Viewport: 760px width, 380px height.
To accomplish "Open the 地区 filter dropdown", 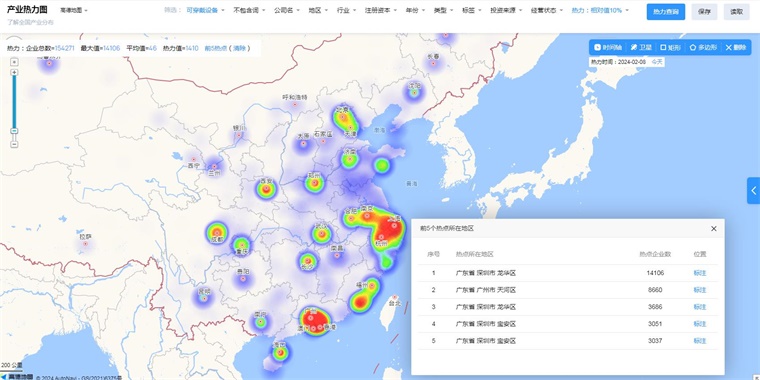I will tap(318, 10).
